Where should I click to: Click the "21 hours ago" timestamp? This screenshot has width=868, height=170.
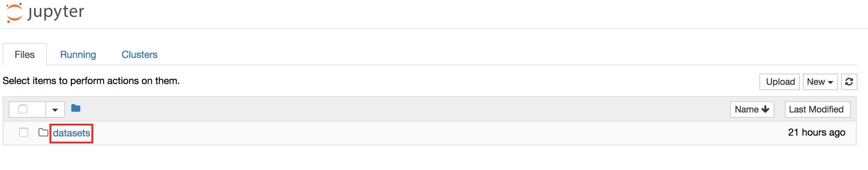click(816, 132)
